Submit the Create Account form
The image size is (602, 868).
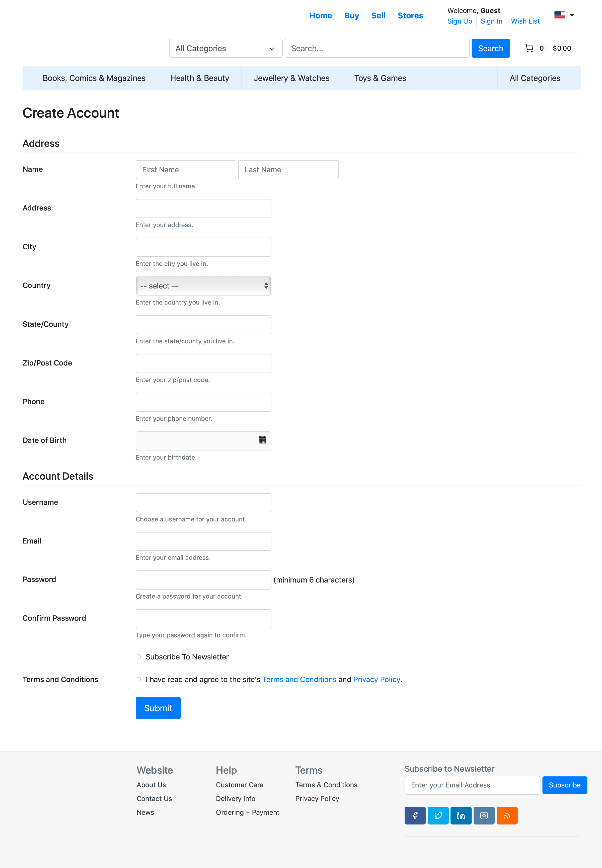158,708
